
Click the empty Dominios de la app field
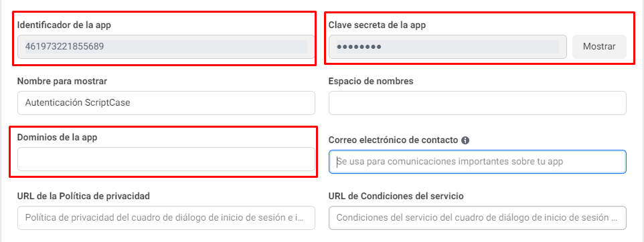(166, 159)
